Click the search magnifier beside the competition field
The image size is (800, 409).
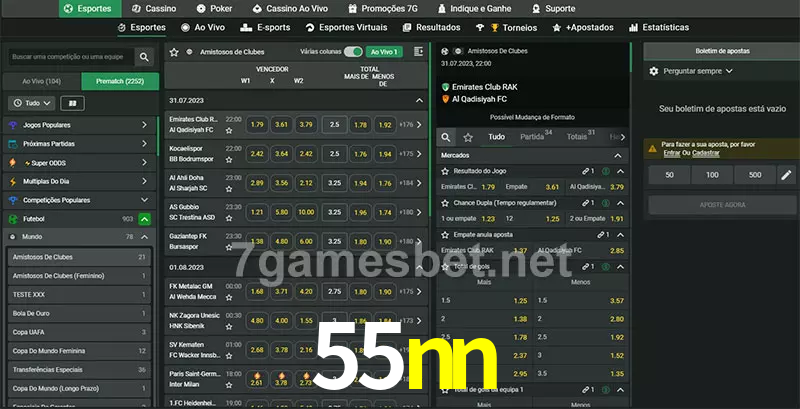tap(146, 58)
